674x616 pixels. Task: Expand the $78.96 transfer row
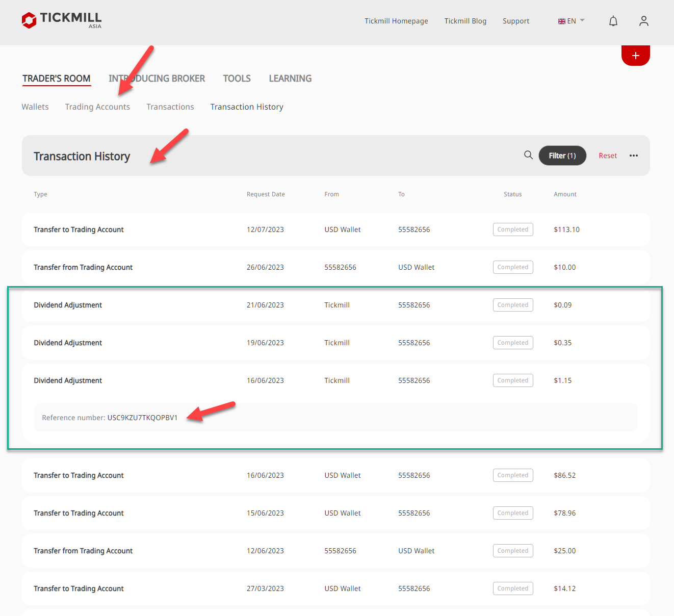click(336, 513)
